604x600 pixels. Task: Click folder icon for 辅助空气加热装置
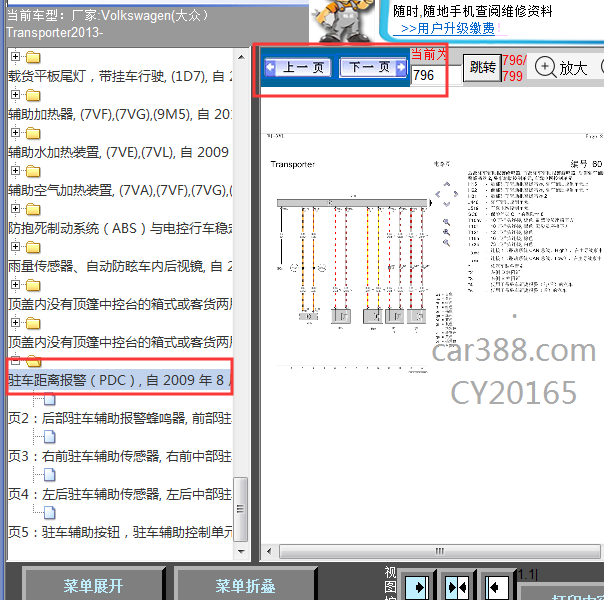pyautogui.click(x=33, y=171)
